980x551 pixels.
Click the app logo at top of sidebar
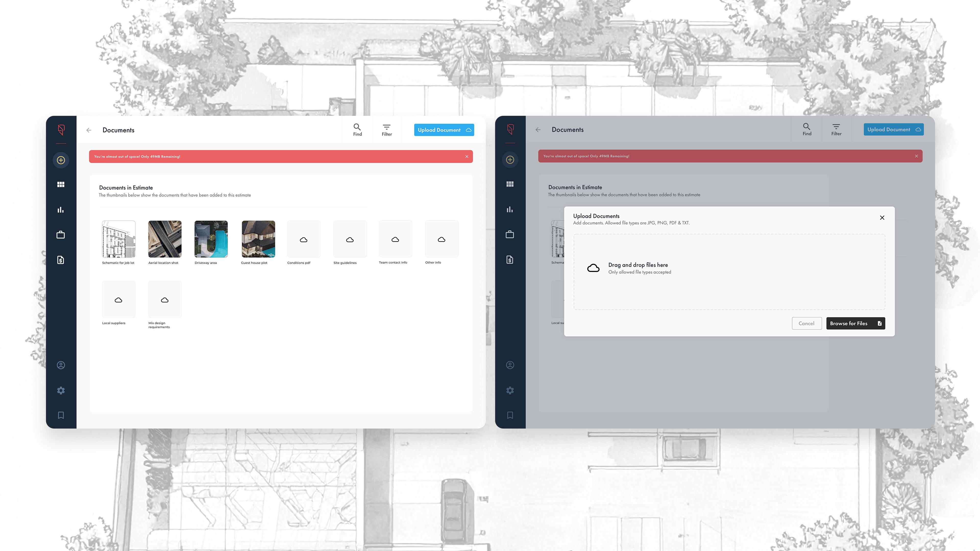point(61,130)
